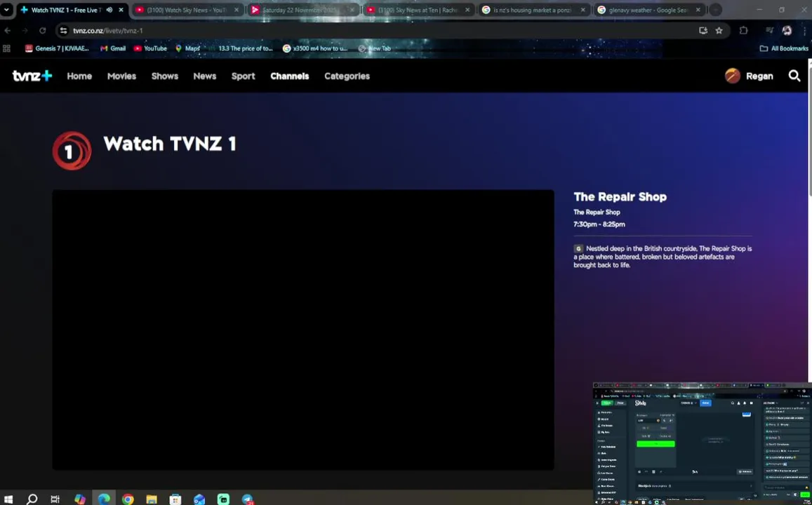Open the Shows section
Image resolution: width=812 pixels, height=505 pixels.
(x=165, y=76)
